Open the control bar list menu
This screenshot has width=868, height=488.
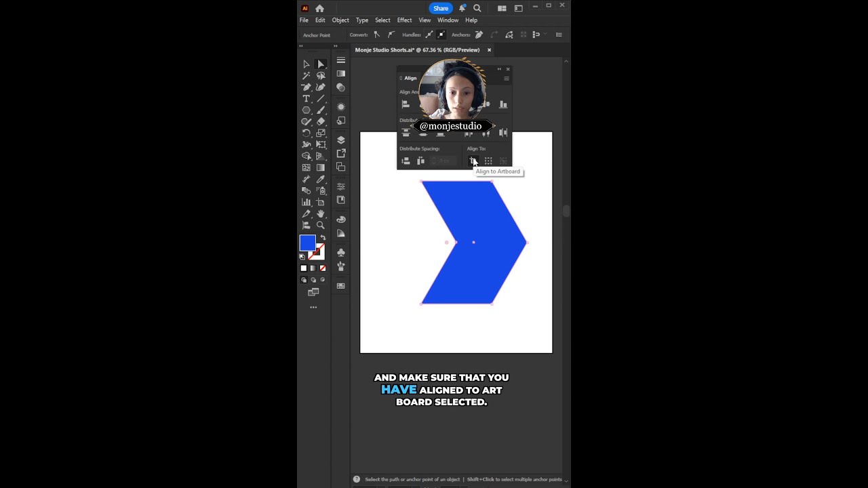point(559,35)
